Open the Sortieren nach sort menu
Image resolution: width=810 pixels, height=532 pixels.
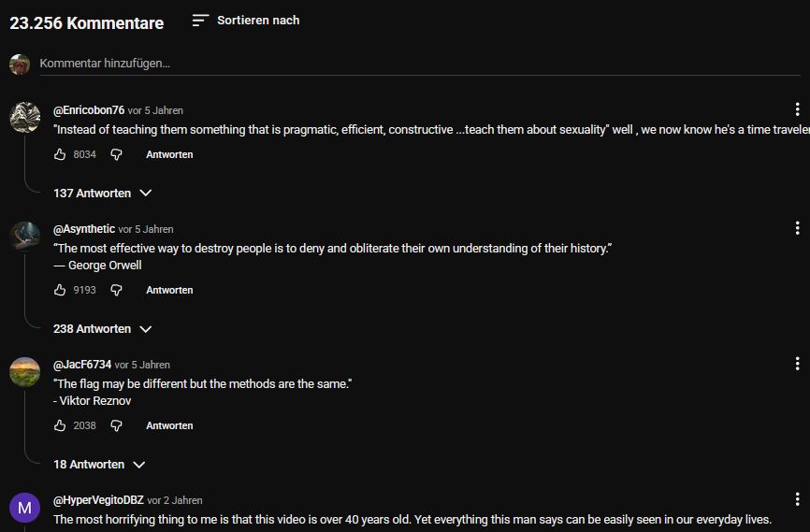click(246, 21)
